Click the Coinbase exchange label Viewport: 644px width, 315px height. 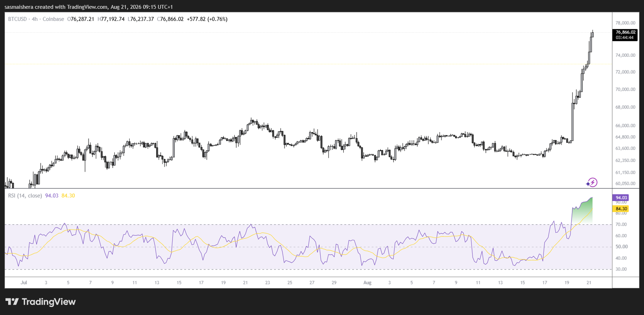tap(53, 19)
